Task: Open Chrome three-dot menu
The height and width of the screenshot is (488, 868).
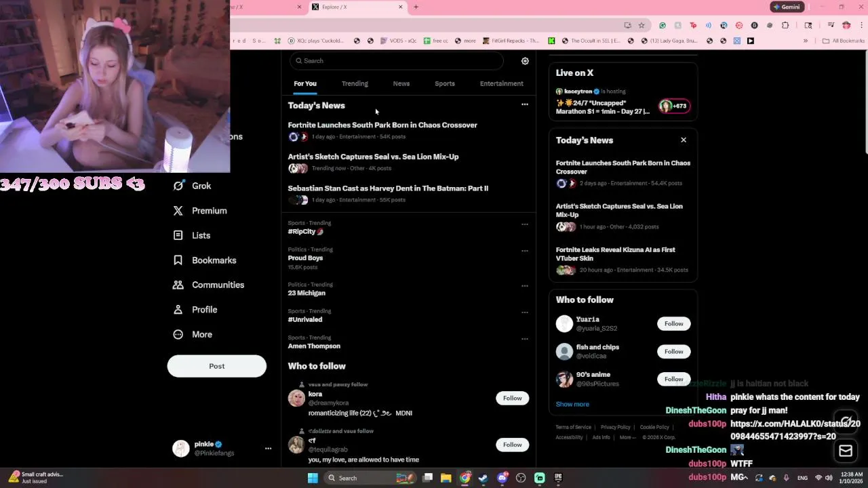Action: click(x=861, y=26)
